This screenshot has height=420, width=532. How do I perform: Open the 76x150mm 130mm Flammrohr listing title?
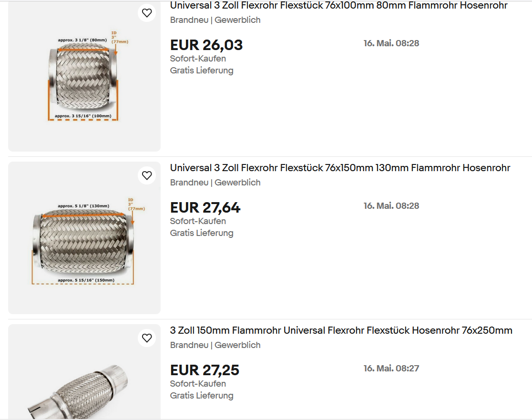click(340, 168)
